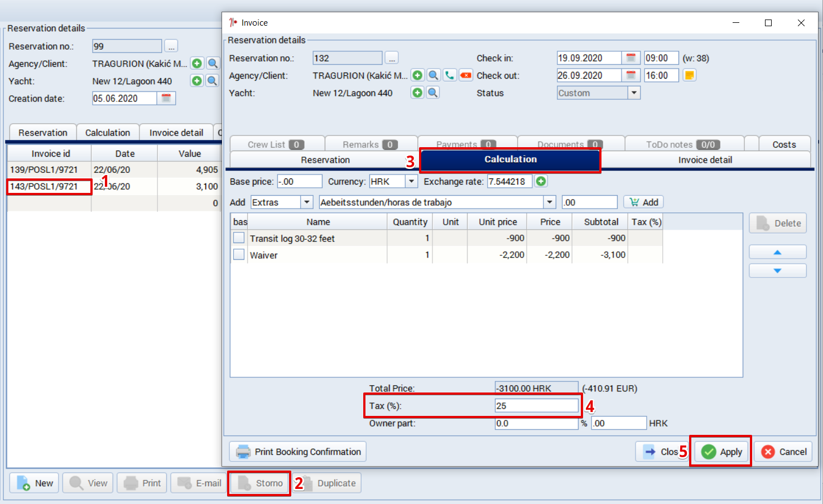
Task: Move selected item up with blue up arrow
Action: [x=777, y=253]
